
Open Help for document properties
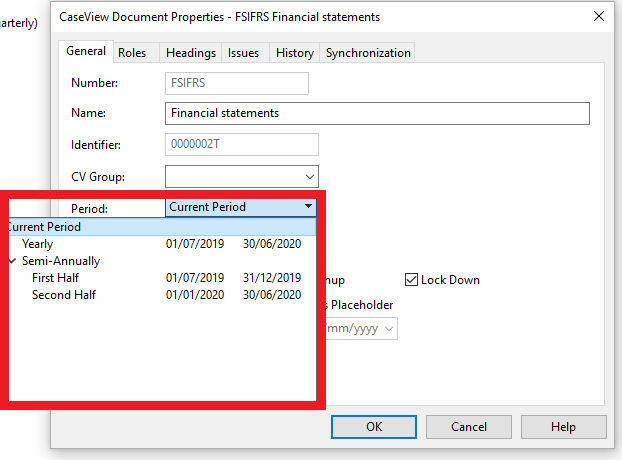coord(563,427)
